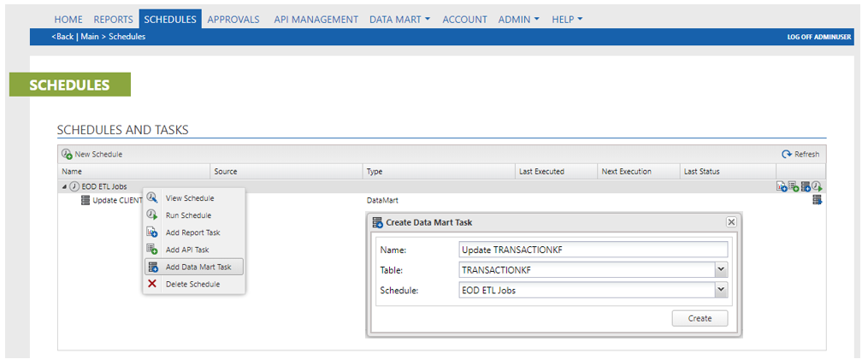Click the Create button
This screenshot has height=359, width=868.
700,319
